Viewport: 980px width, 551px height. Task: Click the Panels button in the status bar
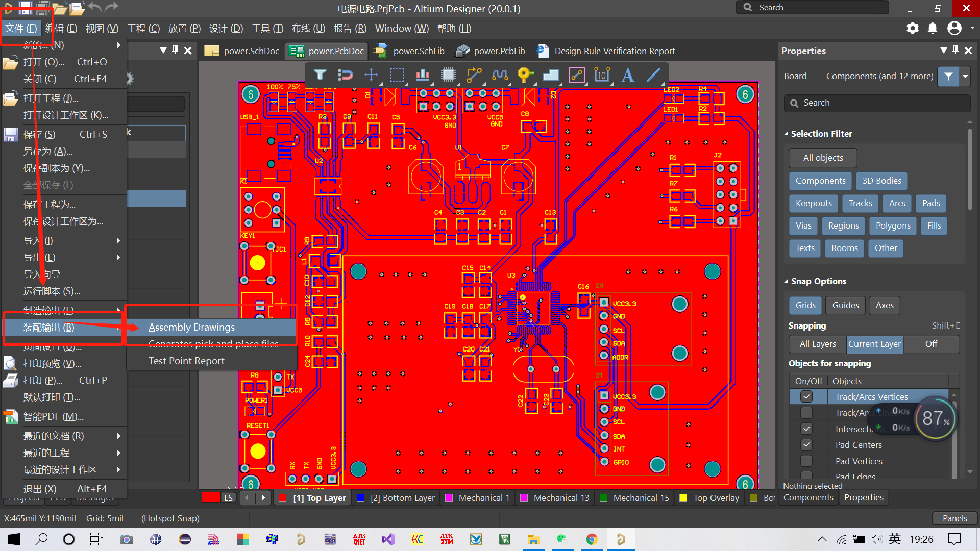(x=954, y=518)
